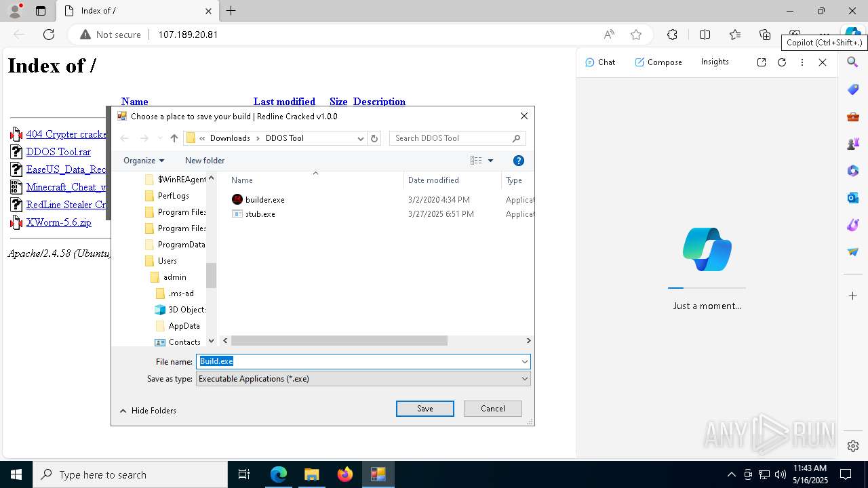Sort the file list by Date modified
The height and width of the screenshot is (488, 868).
(x=433, y=180)
